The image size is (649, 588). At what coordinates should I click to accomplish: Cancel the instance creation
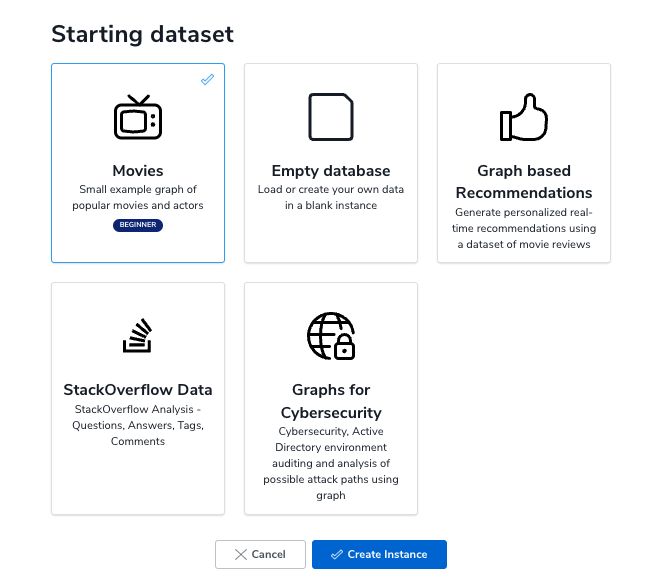(260, 554)
